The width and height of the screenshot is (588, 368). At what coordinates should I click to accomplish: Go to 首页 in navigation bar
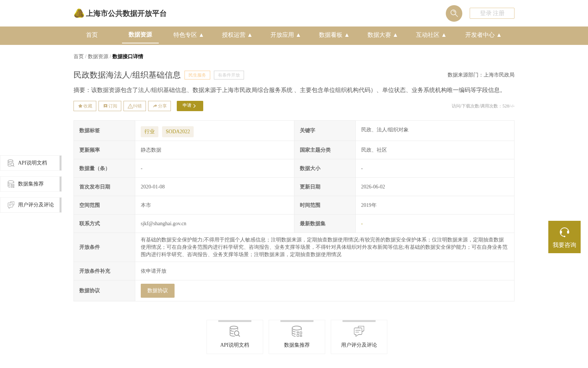[x=92, y=35]
